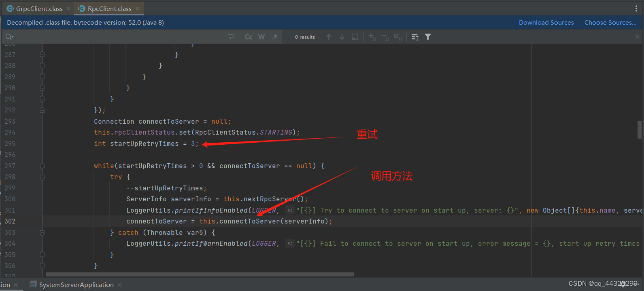Screen dimensions: 644x291
Task: Go to the previous search occurrence
Action: (329, 37)
